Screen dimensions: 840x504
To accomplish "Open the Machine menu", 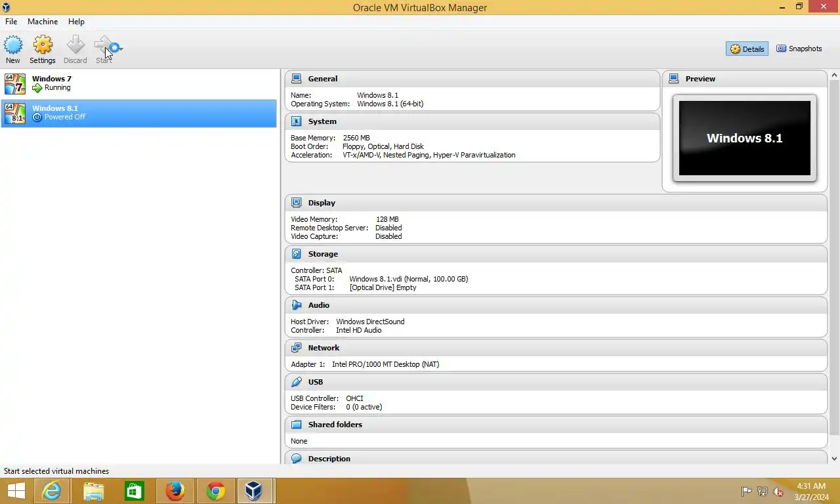I will pyautogui.click(x=43, y=22).
